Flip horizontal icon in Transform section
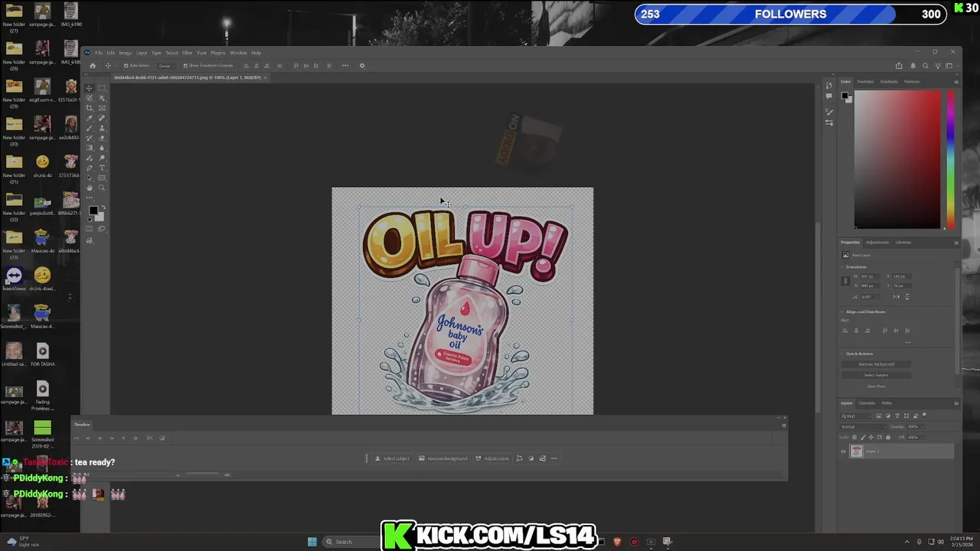Screen dimensions: 980x551 click(x=897, y=297)
